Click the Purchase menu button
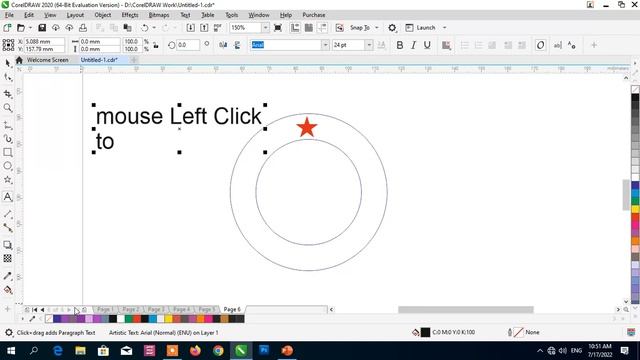Screen dimensions: 640x360 pos(313,15)
